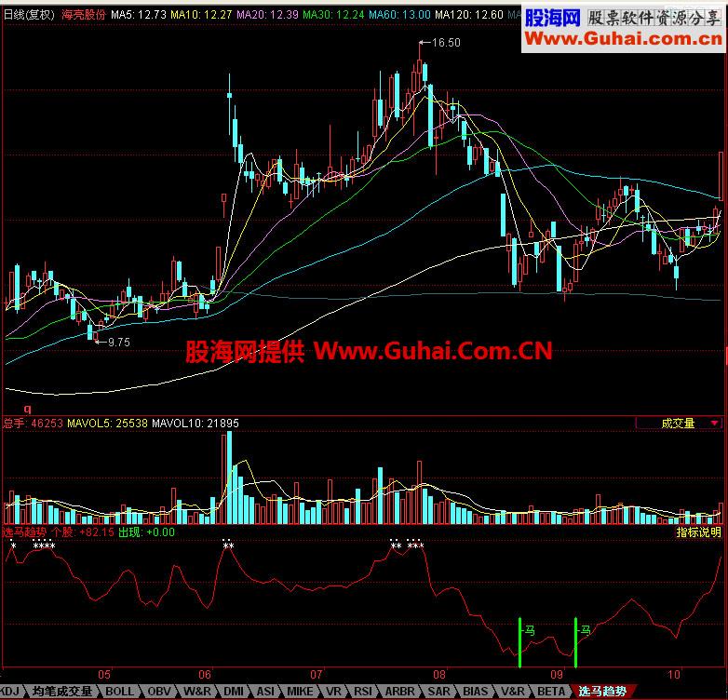Switch to the DMI indicator tab
Image resolution: width=728 pixels, height=700 pixels.
(x=233, y=691)
